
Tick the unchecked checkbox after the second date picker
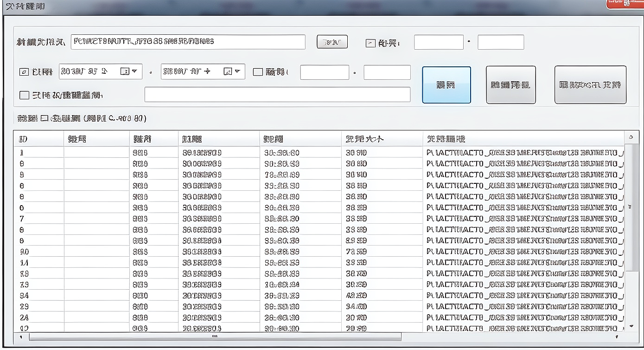pos(258,72)
